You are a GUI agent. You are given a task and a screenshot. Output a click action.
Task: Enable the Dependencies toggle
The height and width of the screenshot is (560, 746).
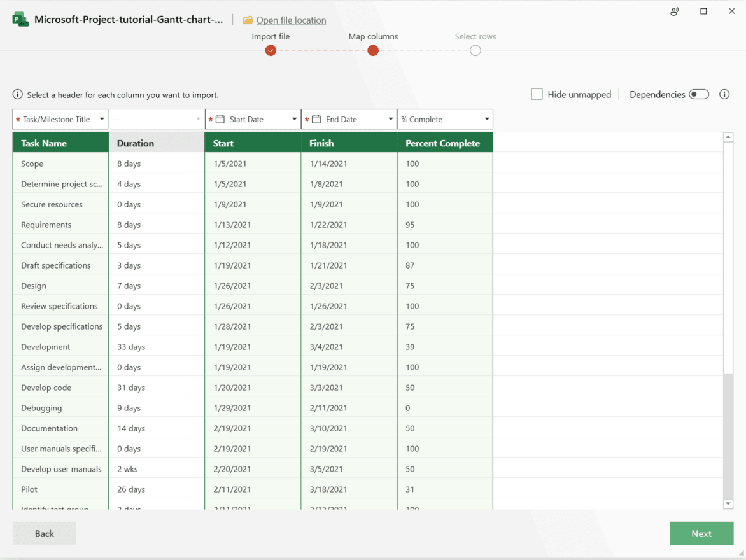(x=698, y=94)
